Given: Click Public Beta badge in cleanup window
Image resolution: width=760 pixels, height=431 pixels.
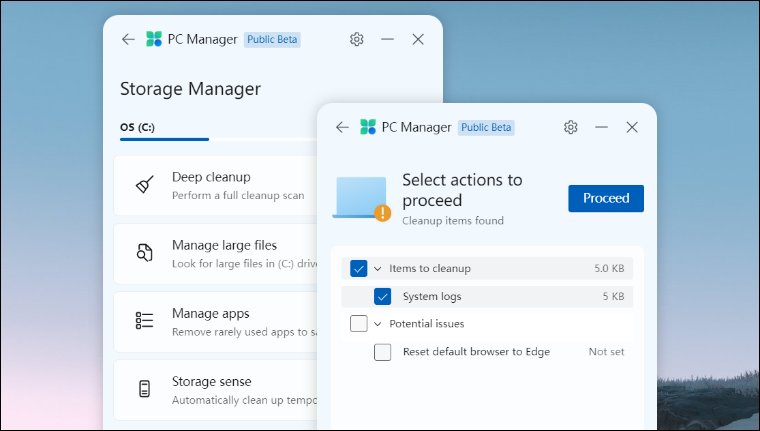Looking at the screenshot, I should point(486,128).
